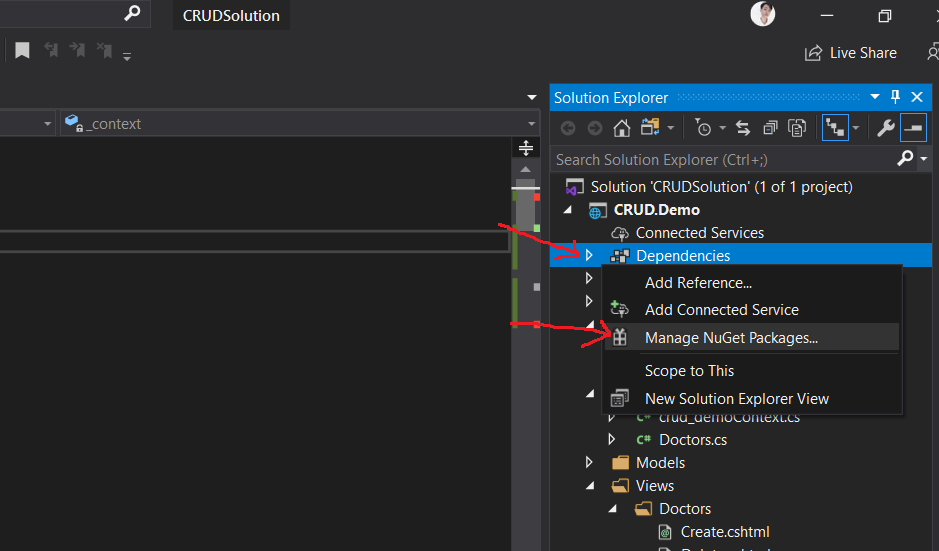Select Solution 'CRUDSolution' node

722,187
